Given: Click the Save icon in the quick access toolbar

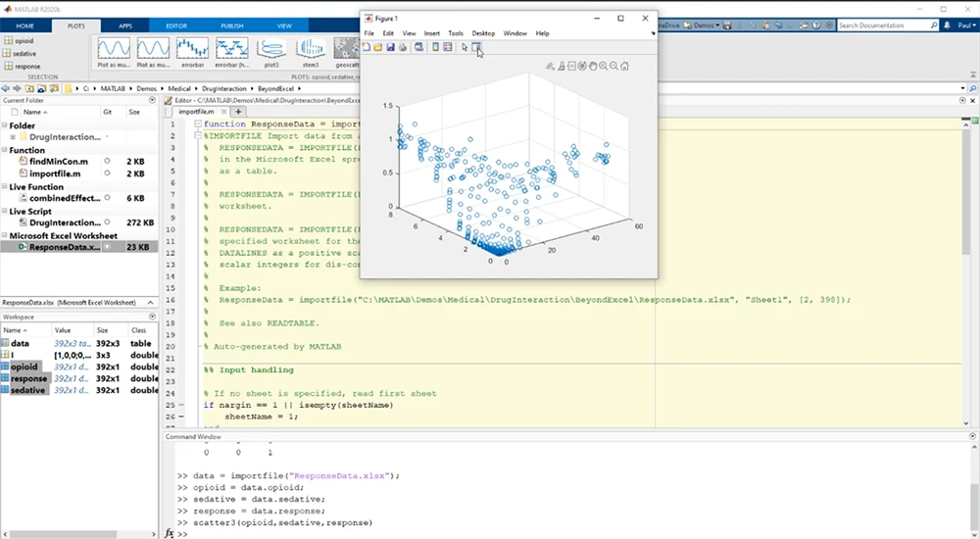Looking at the screenshot, I should tap(726, 25).
